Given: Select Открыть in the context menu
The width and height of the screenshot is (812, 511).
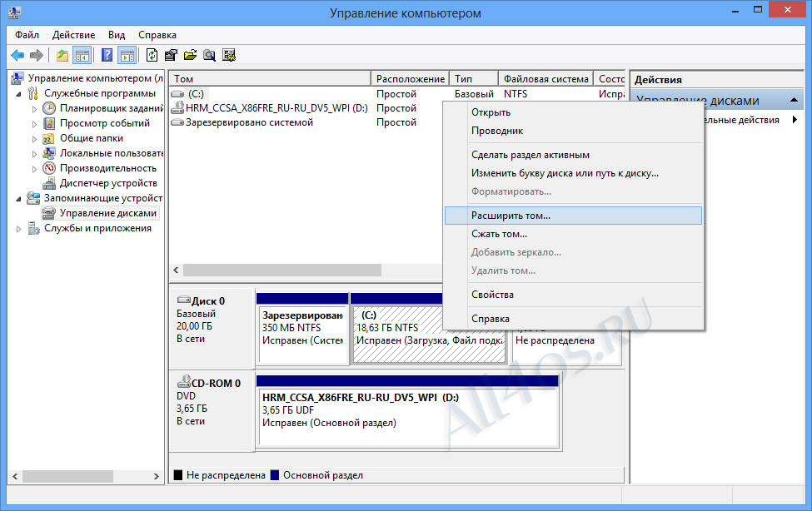Looking at the screenshot, I should click(573, 112).
